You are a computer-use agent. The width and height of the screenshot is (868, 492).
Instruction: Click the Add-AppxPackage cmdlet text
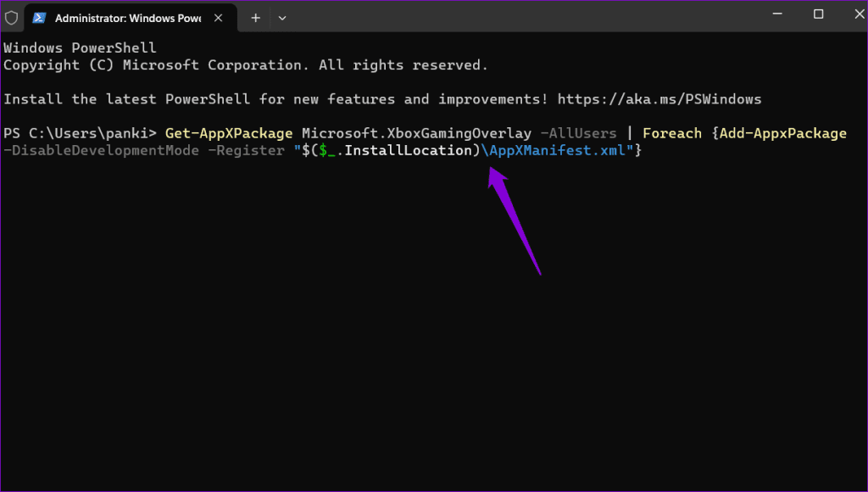point(783,133)
